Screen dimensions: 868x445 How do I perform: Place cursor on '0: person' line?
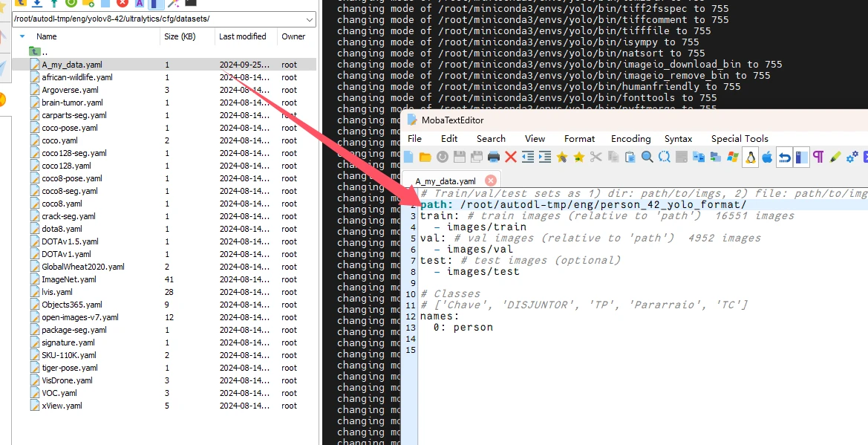463,328
